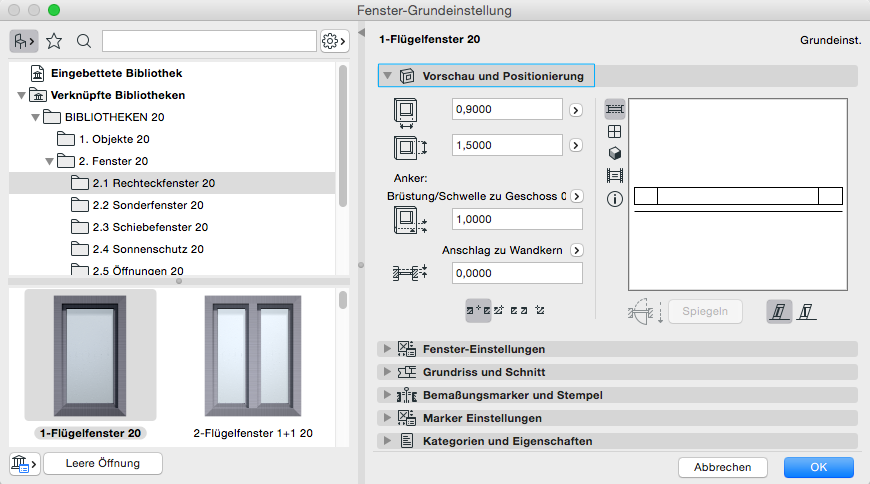The width and height of the screenshot is (870, 484).
Task: Toggle the first opening direction icon
Action: tap(779, 311)
